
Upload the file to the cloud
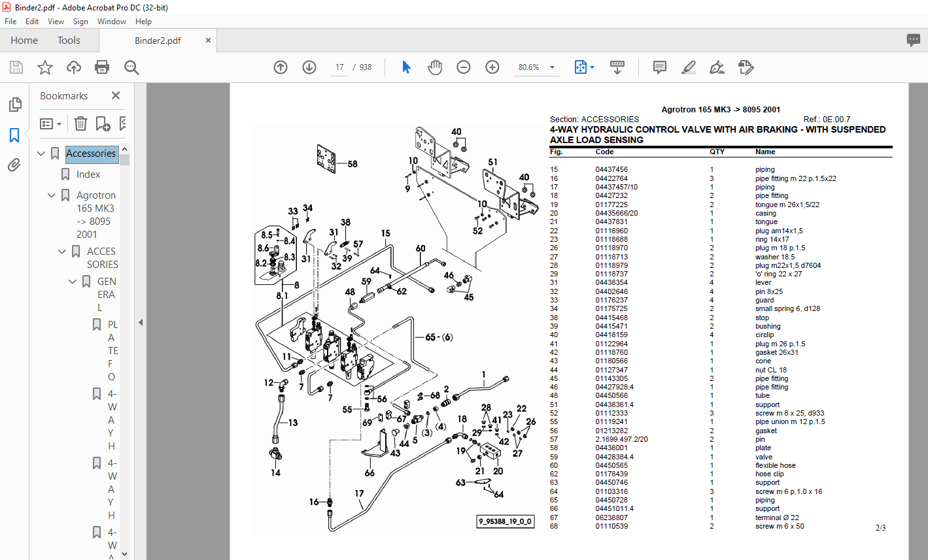coord(74,67)
